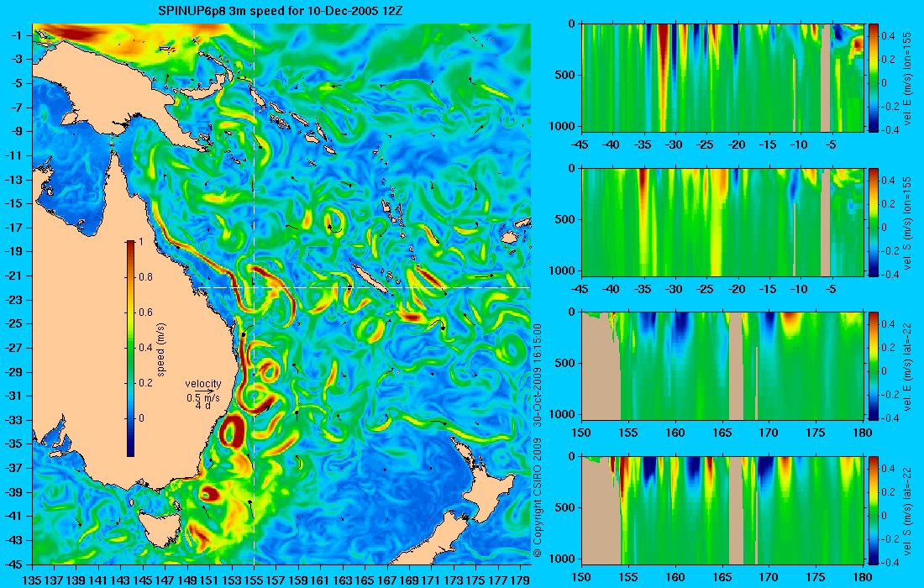Click the crossing point of the white section lines
Screen dimensions: 924x588
click(x=254, y=287)
